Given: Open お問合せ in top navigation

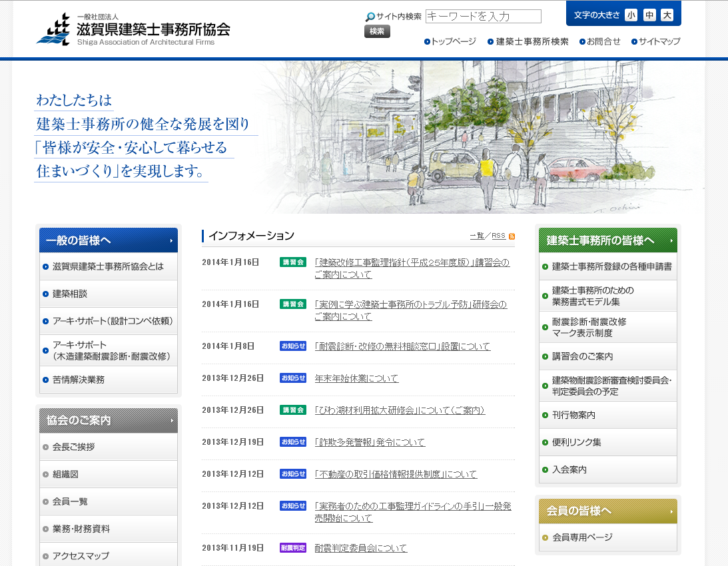Looking at the screenshot, I should coord(600,41).
